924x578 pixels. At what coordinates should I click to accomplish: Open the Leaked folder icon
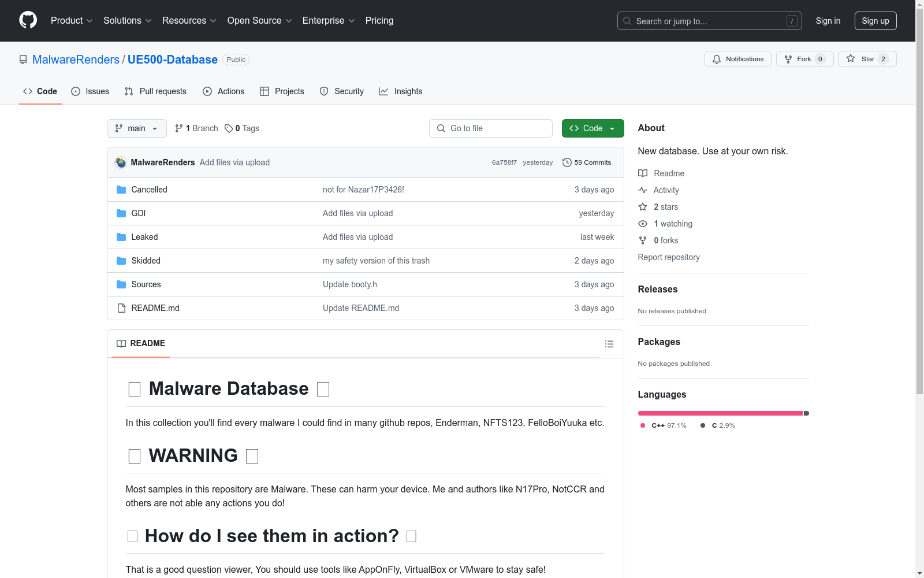pyautogui.click(x=121, y=237)
